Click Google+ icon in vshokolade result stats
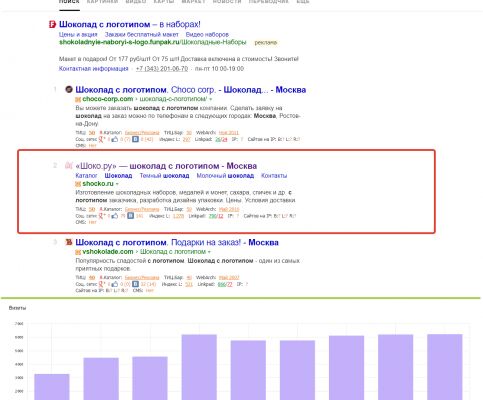This screenshot has width=483, height=400. coord(102,284)
